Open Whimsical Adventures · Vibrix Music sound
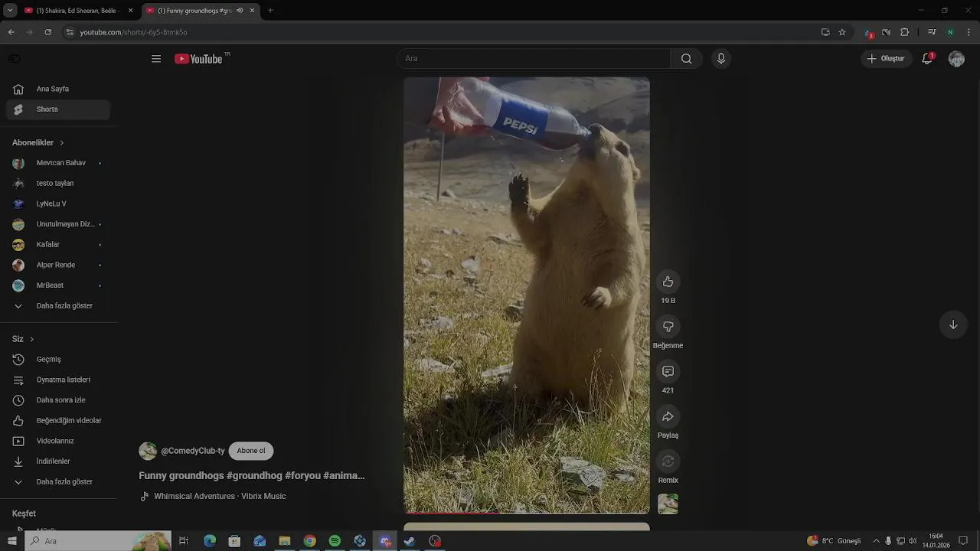Viewport: 980px width, 551px height. (x=220, y=496)
